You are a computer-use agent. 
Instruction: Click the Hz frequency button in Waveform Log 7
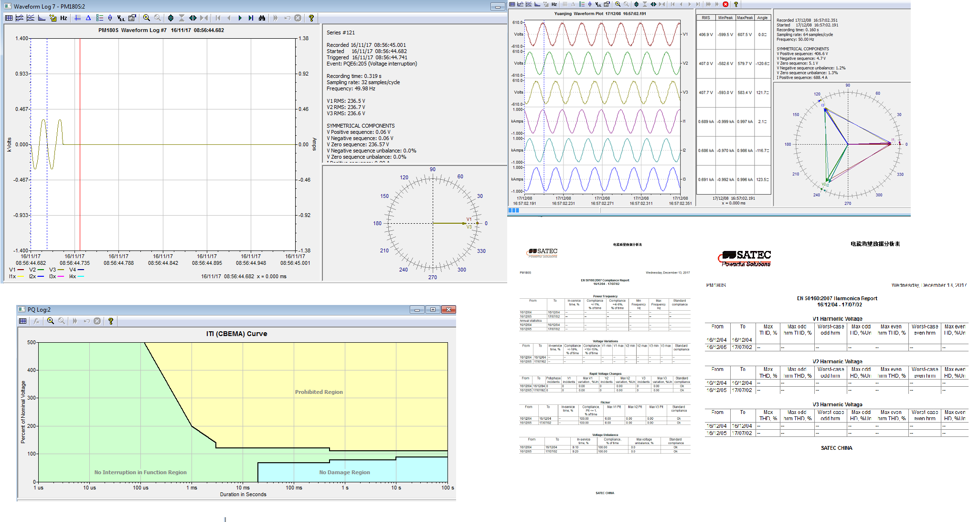(64, 18)
